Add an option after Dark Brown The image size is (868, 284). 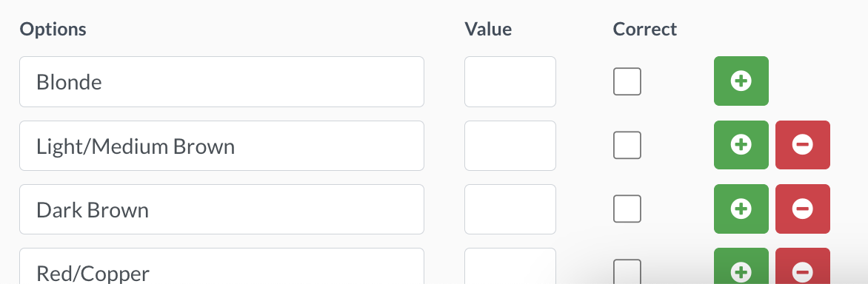tap(741, 209)
